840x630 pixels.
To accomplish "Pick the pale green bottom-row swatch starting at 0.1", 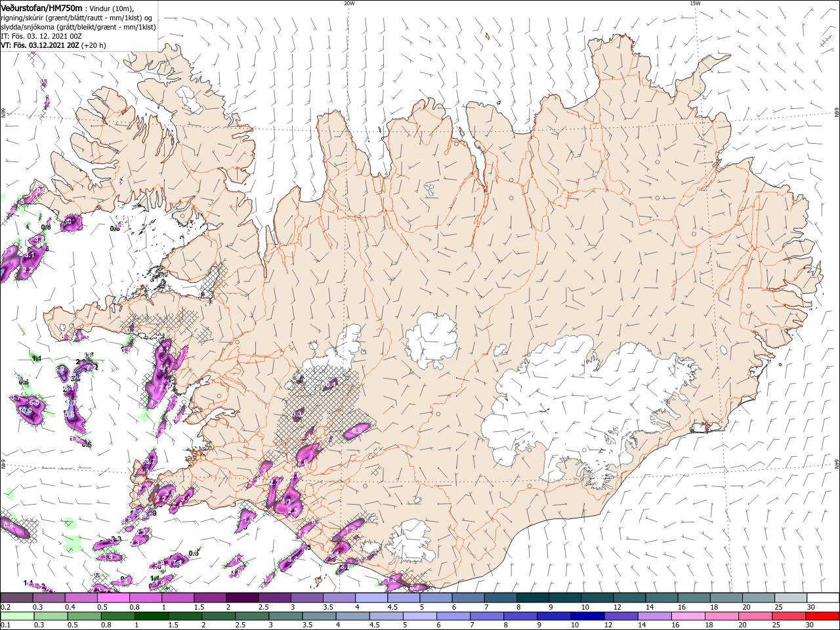I will click(x=16, y=616).
